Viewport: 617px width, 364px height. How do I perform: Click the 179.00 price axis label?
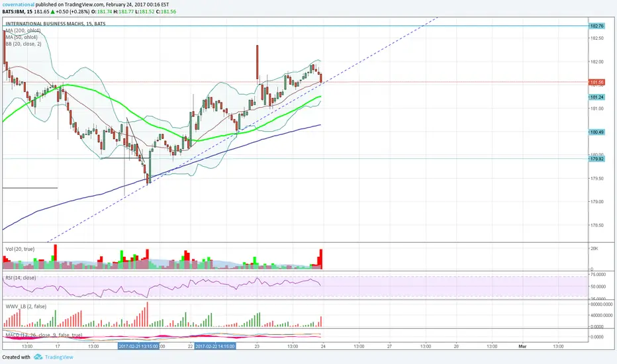(x=597, y=201)
